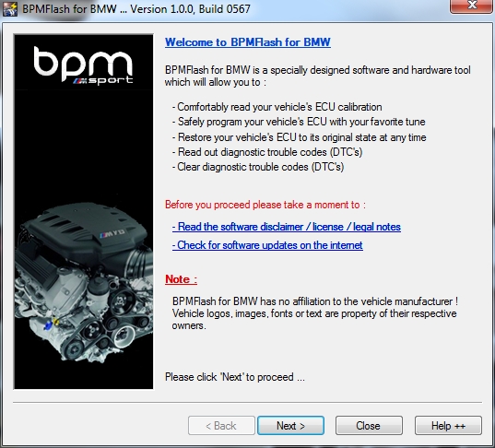Check for software updates on the internet
495x448 pixels.
click(267, 245)
